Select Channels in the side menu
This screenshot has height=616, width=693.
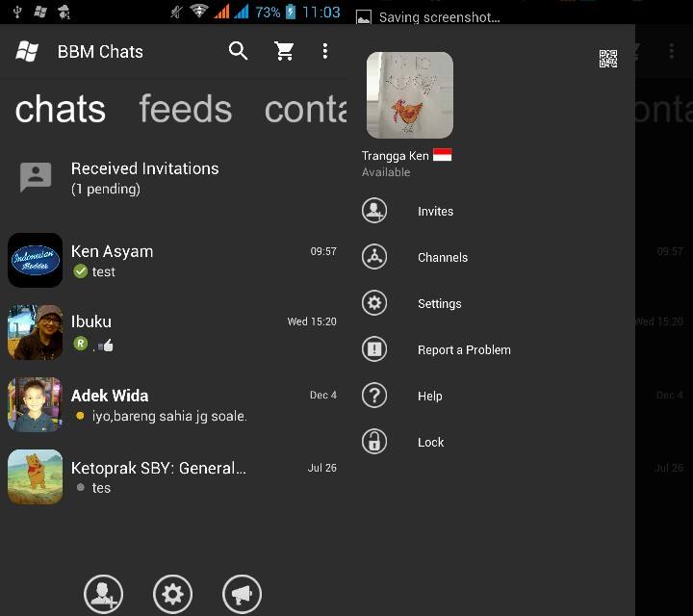(443, 257)
